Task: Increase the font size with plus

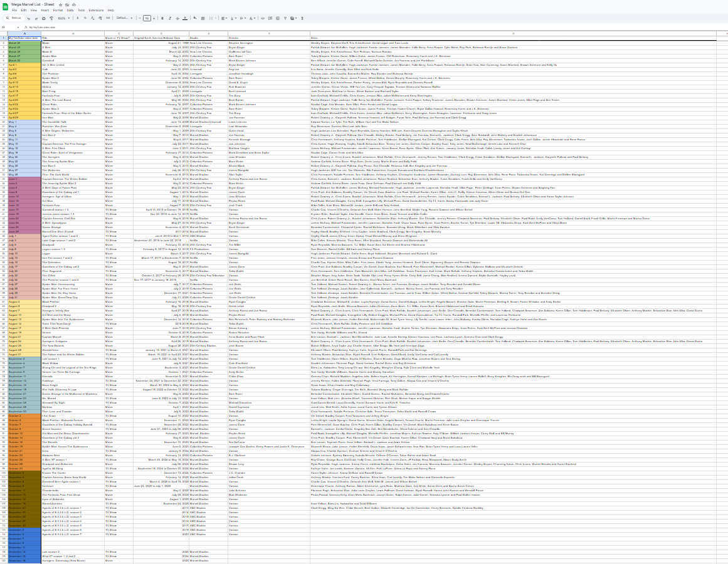Action: [x=154, y=18]
